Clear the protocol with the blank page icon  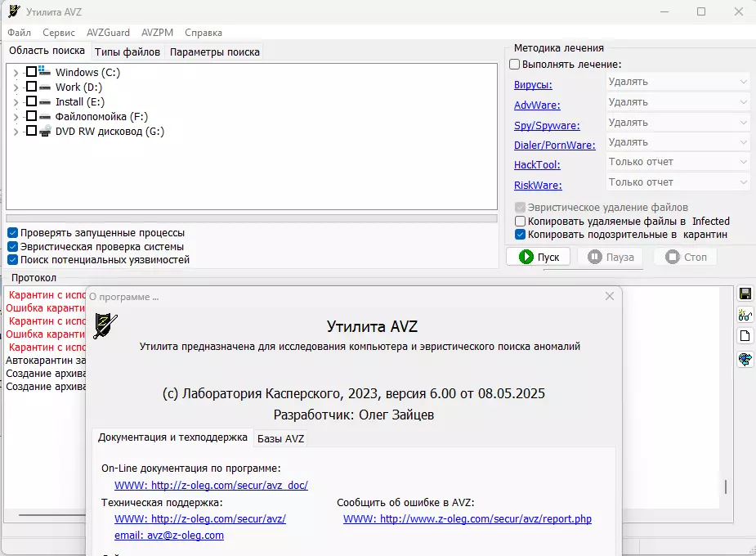(745, 336)
